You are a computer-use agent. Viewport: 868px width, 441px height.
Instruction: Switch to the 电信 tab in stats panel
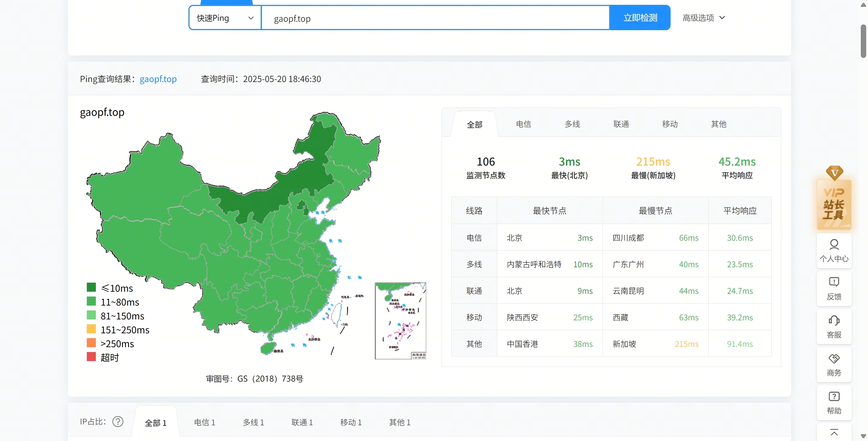pyautogui.click(x=523, y=124)
